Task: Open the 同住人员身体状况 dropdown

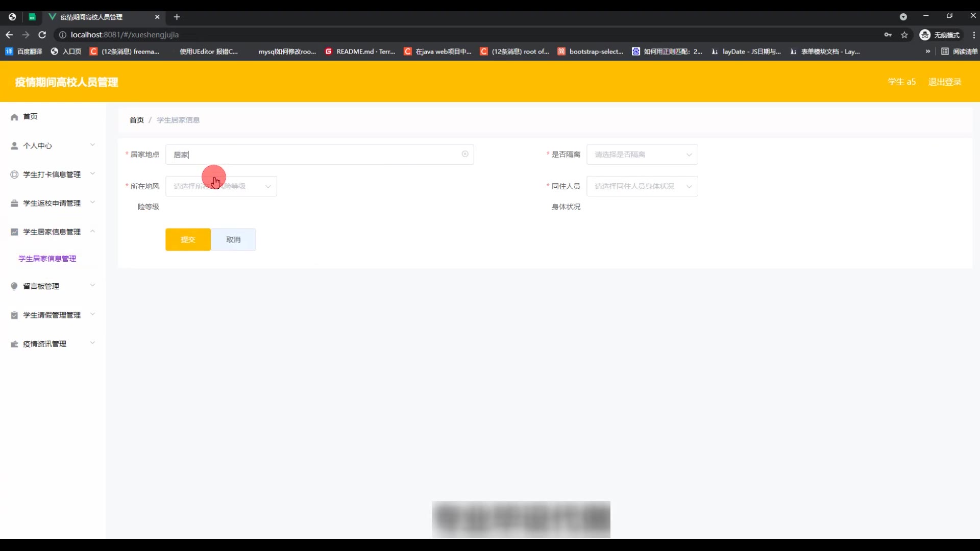Action: tap(642, 186)
